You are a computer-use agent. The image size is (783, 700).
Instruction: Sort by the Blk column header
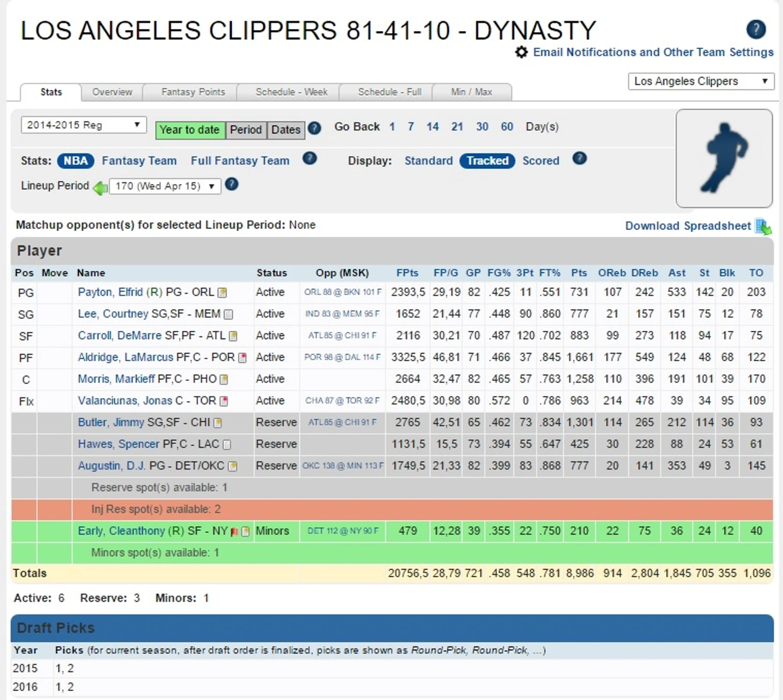coord(727,273)
